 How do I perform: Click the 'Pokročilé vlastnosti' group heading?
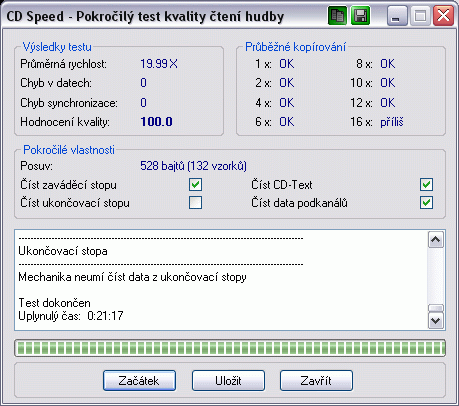click(69, 150)
